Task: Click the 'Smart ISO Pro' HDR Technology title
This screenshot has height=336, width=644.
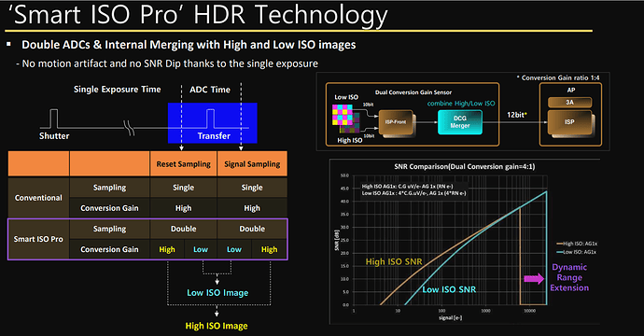Action: 198,15
